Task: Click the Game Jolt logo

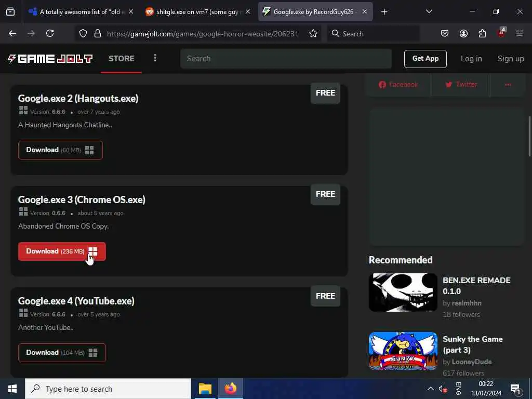Action: point(50,58)
